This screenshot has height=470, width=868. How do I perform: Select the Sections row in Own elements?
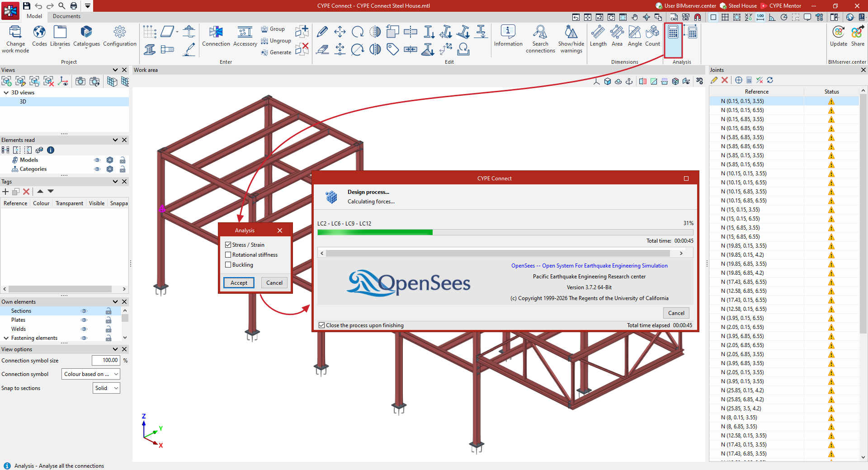pyautogui.click(x=61, y=311)
